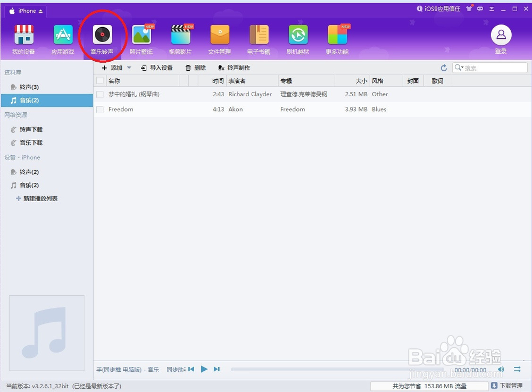The image size is (532, 392).
Task: Sort by 大小 size column header
Action: tap(353, 81)
